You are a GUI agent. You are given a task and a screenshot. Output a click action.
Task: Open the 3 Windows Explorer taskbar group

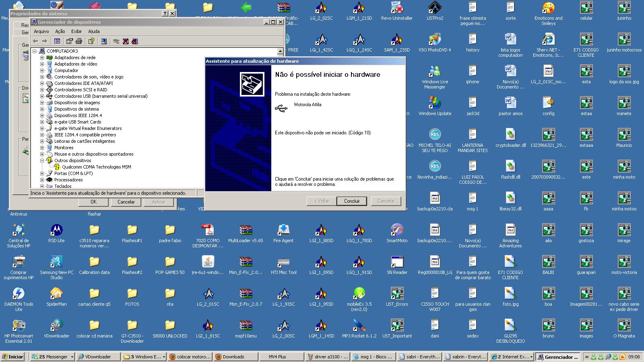pos(144,357)
